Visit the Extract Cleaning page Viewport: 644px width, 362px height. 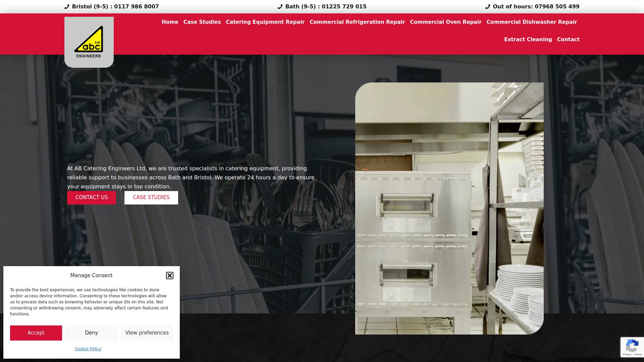point(528,40)
